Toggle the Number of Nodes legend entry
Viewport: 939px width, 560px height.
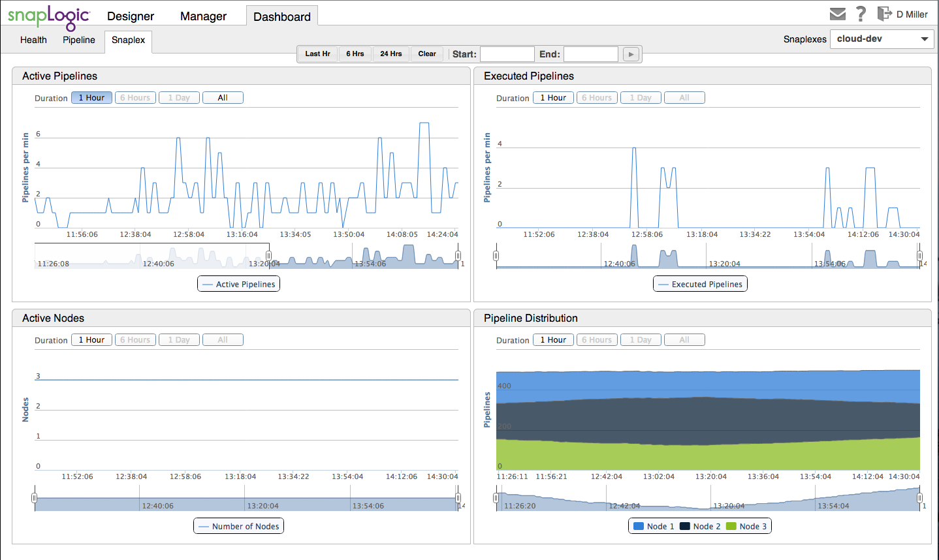point(239,526)
